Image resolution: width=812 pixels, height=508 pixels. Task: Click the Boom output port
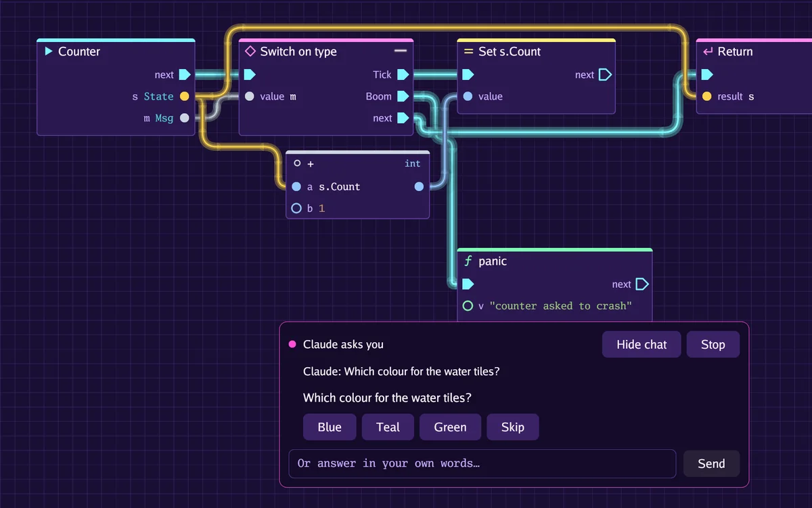(403, 96)
